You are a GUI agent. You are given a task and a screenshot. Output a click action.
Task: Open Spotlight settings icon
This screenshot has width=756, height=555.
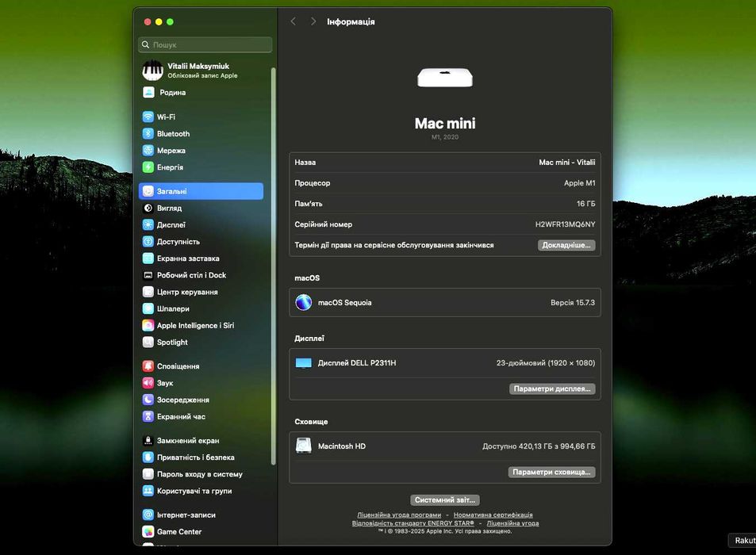(x=148, y=342)
